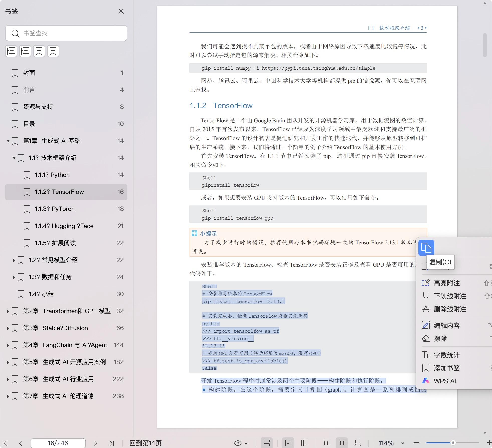Jump to the 资源与支持 bookmark
Image resolution: width=492 pixels, height=448 pixels.
pyautogui.click(x=66, y=107)
